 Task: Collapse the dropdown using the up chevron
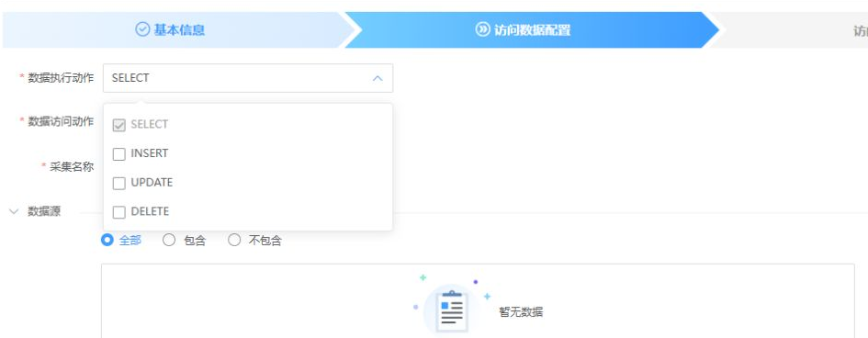pyautogui.click(x=378, y=79)
